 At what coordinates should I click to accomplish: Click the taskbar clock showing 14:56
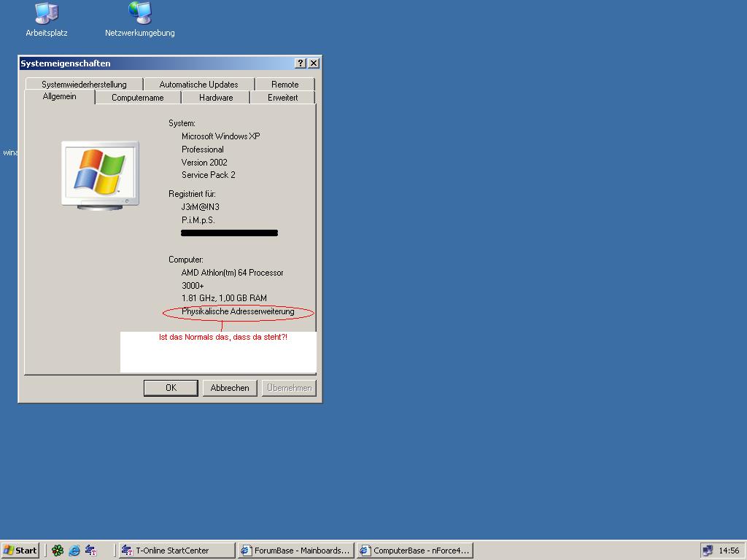[x=729, y=551]
